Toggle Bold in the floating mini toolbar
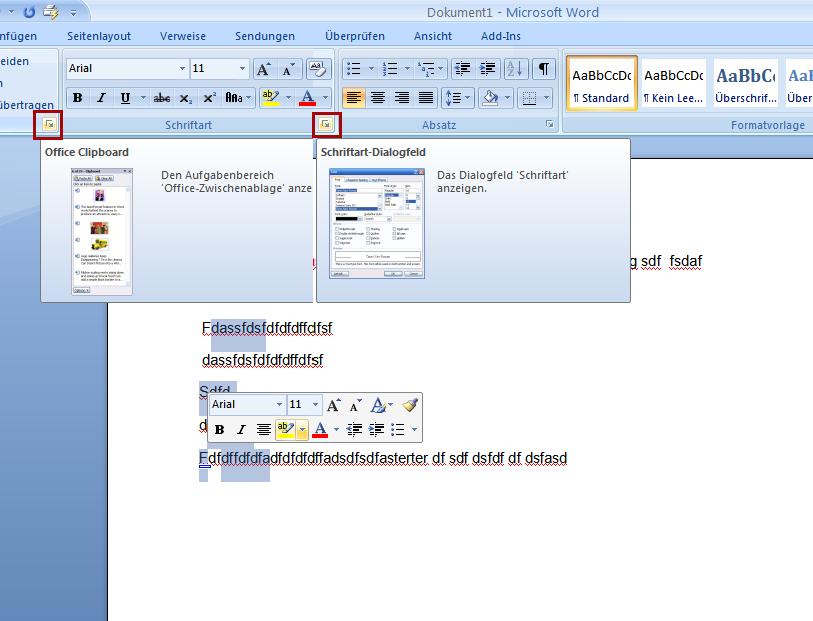Viewport: 813px width, 621px height. tap(219, 429)
